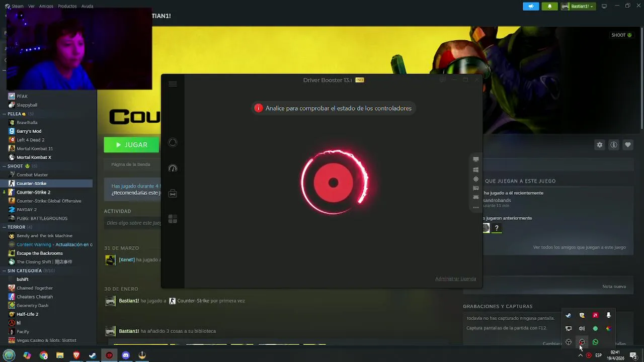This screenshot has height=362, width=644.
Task: Collapse the PELEA category
Action: click(5, 114)
